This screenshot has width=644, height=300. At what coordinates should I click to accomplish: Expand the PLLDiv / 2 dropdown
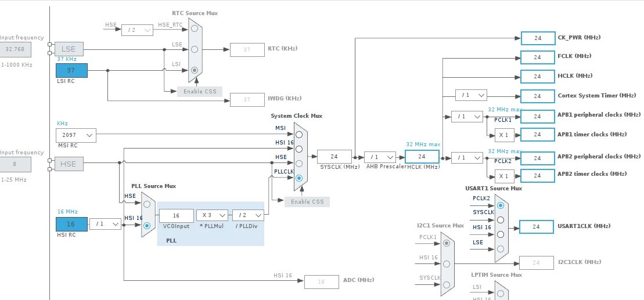[248, 215]
